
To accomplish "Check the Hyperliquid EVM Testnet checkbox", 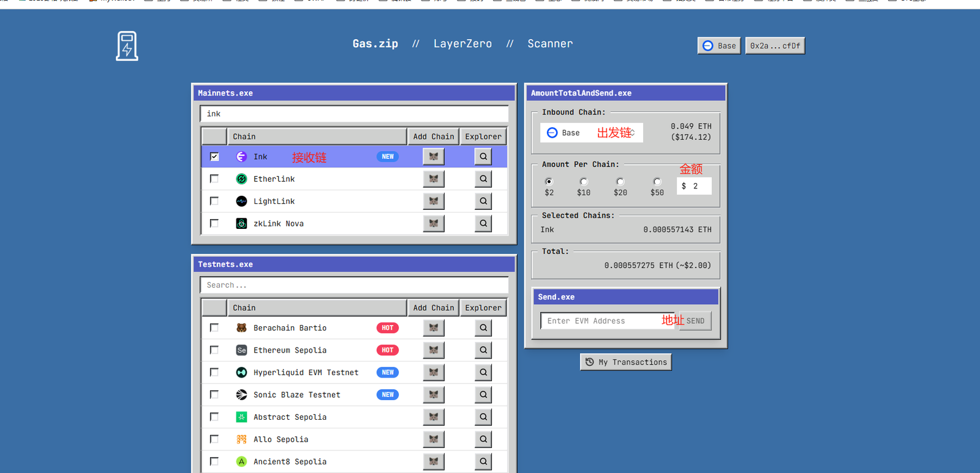I will pyautogui.click(x=214, y=372).
